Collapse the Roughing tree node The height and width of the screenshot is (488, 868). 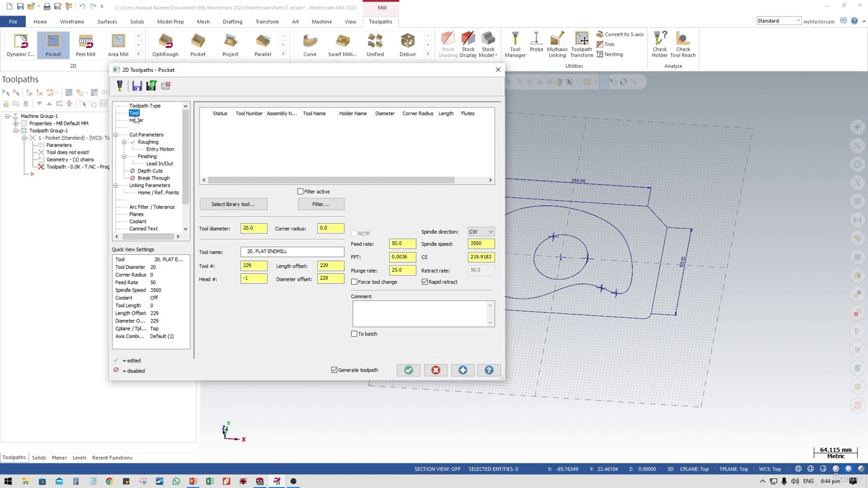tap(124, 142)
